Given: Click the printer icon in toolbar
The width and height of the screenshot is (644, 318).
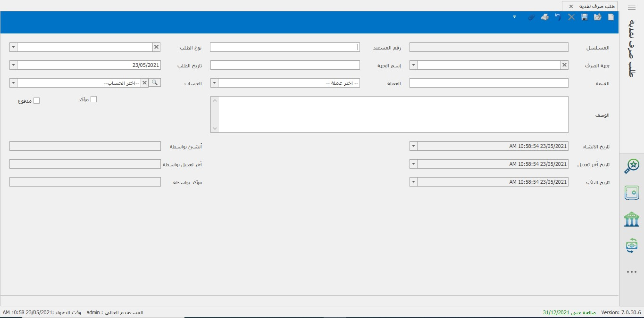Looking at the screenshot, I should (x=544, y=17).
